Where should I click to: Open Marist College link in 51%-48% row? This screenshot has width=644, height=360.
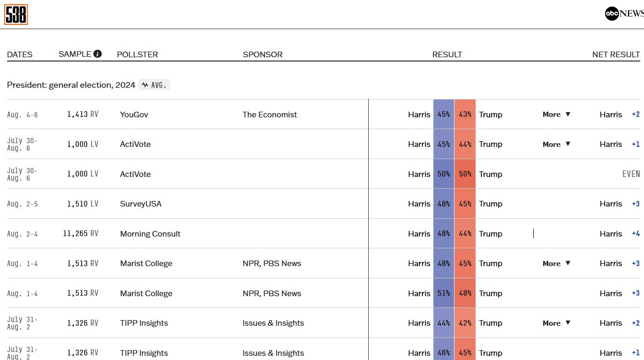(x=146, y=293)
